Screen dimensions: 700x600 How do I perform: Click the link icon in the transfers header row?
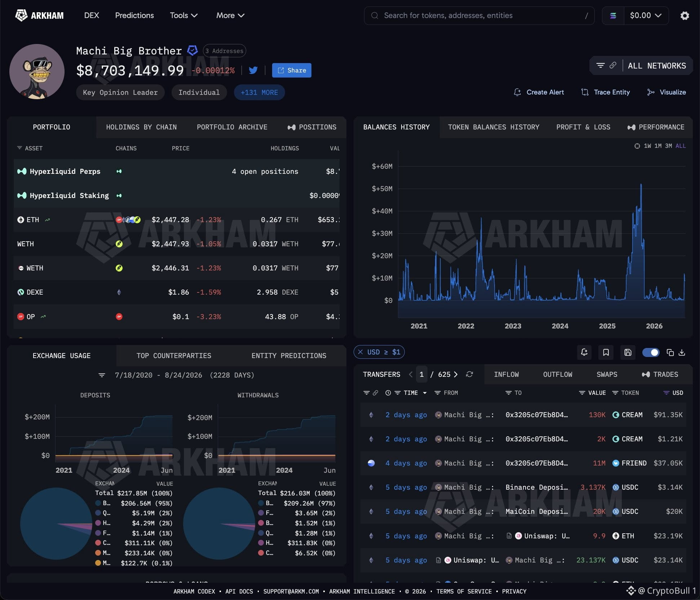pyautogui.click(x=375, y=393)
